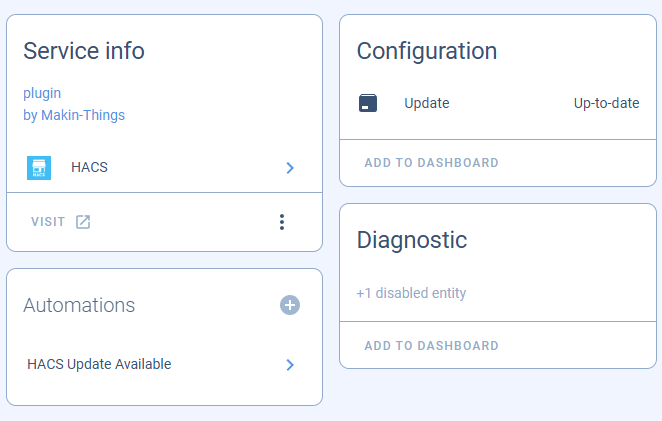Click the Up-to-date state value

coord(606,103)
